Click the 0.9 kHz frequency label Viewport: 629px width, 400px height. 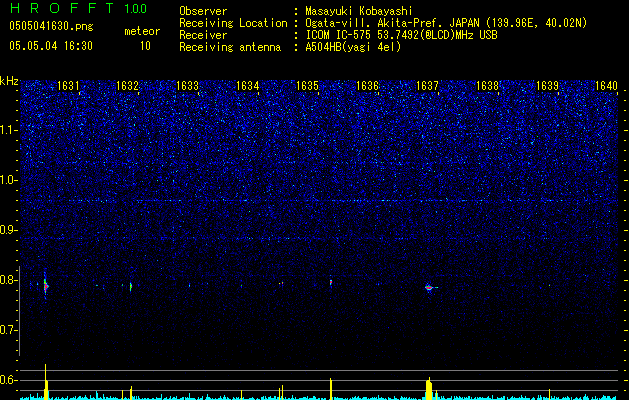(8, 230)
